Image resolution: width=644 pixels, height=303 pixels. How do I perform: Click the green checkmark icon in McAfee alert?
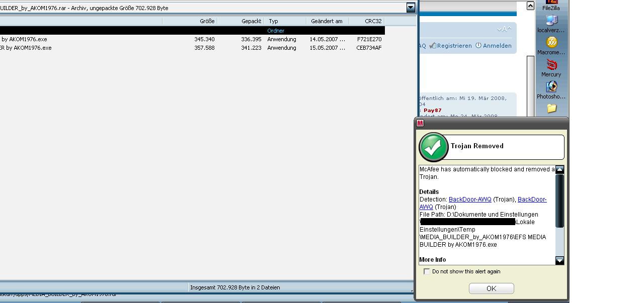coord(433,147)
